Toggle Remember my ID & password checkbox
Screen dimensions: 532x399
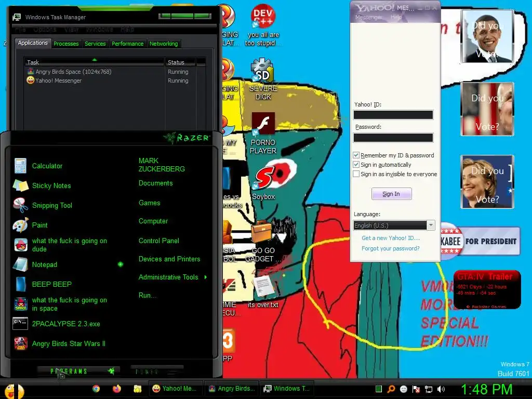click(356, 155)
